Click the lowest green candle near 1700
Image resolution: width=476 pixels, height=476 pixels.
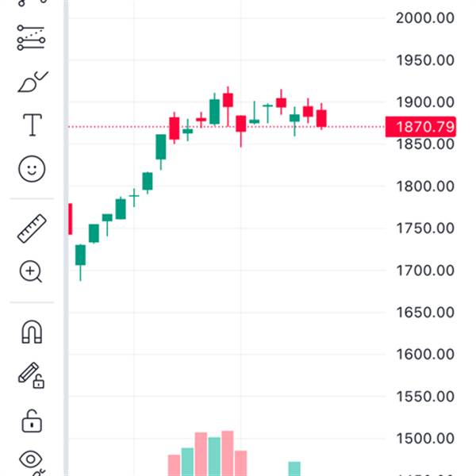click(80, 255)
